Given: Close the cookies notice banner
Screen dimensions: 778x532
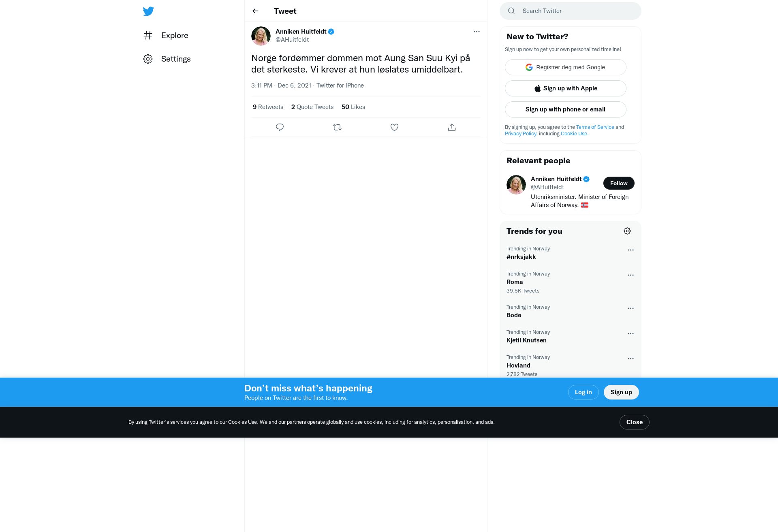Looking at the screenshot, I should pyautogui.click(x=634, y=422).
